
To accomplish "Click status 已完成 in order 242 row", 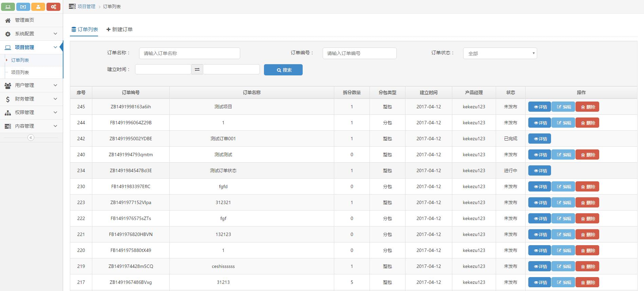I will pyautogui.click(x=510, y=139).
